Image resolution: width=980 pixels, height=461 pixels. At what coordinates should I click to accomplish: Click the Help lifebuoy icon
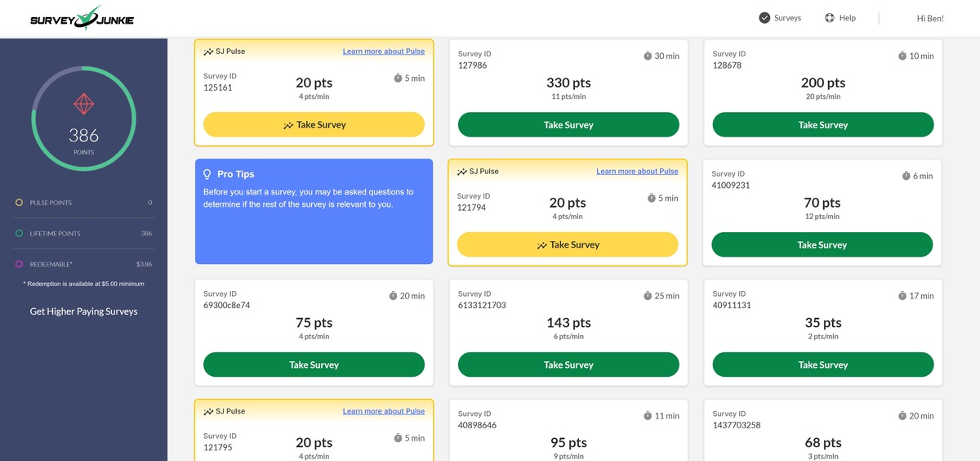pos(830,18)
